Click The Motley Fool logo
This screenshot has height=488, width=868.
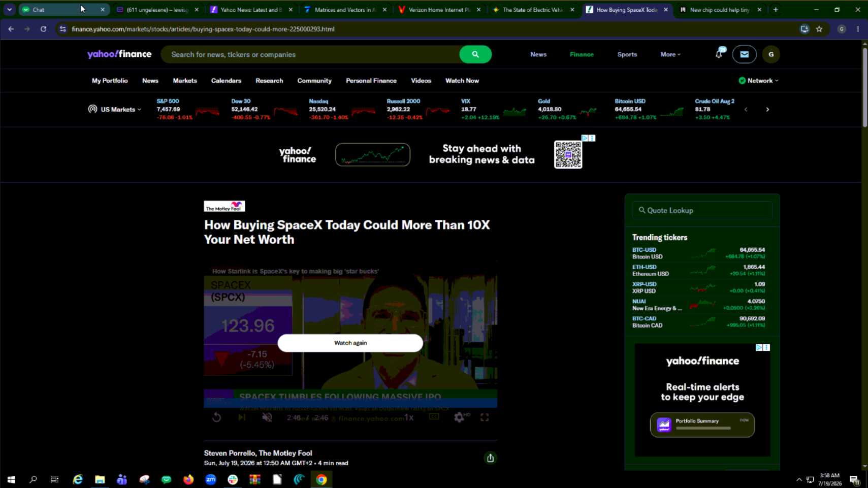(224, 206)
